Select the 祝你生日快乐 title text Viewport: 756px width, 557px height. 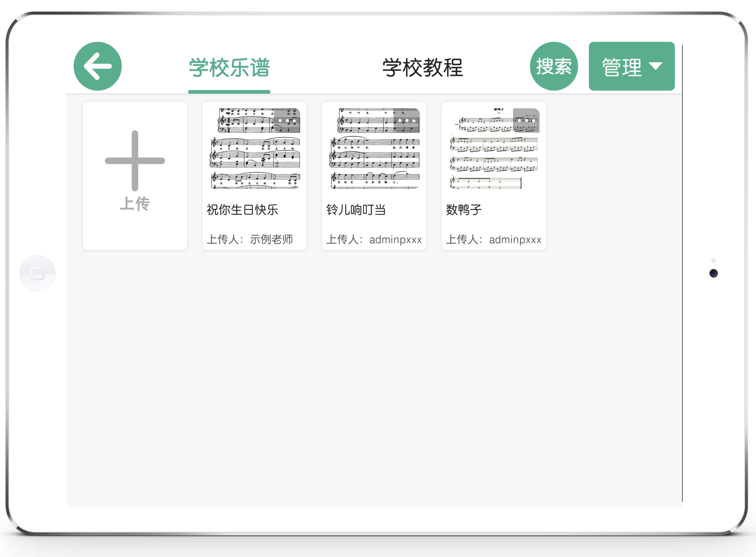[242, 210]
